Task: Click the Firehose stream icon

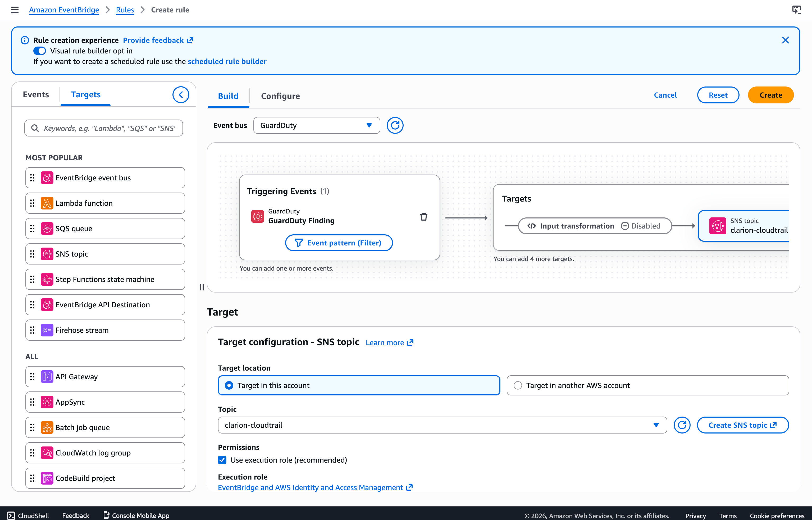Action: pyautogui.click(x=47, y=330)
